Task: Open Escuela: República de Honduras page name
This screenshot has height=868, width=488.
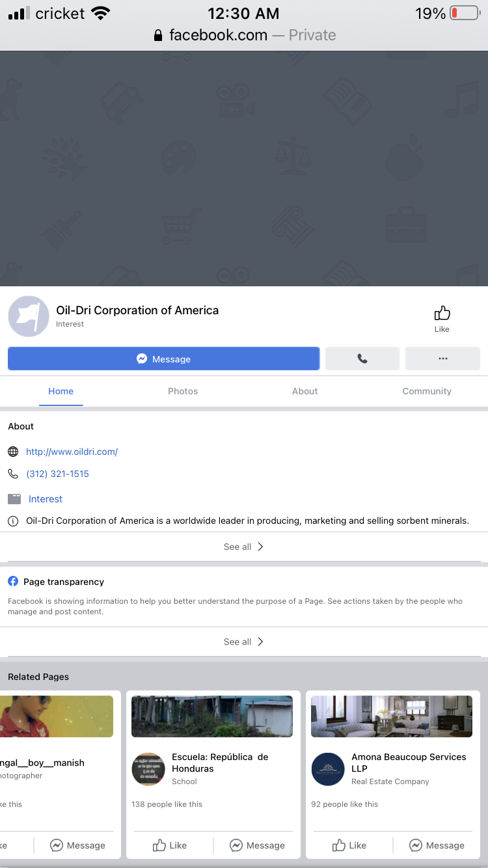Action: tap(220, 763)
